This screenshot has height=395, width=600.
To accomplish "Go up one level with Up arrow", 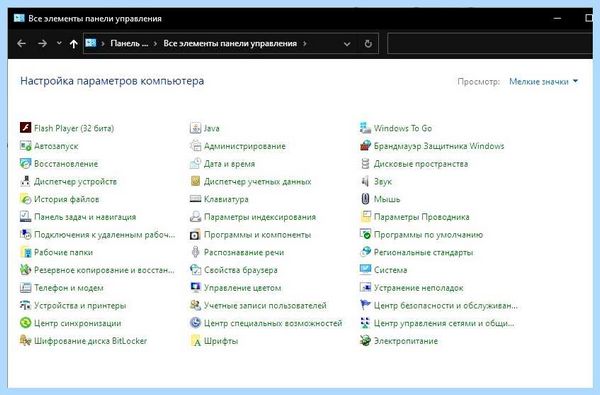I will pyautogui.click(x=73, y=44).
